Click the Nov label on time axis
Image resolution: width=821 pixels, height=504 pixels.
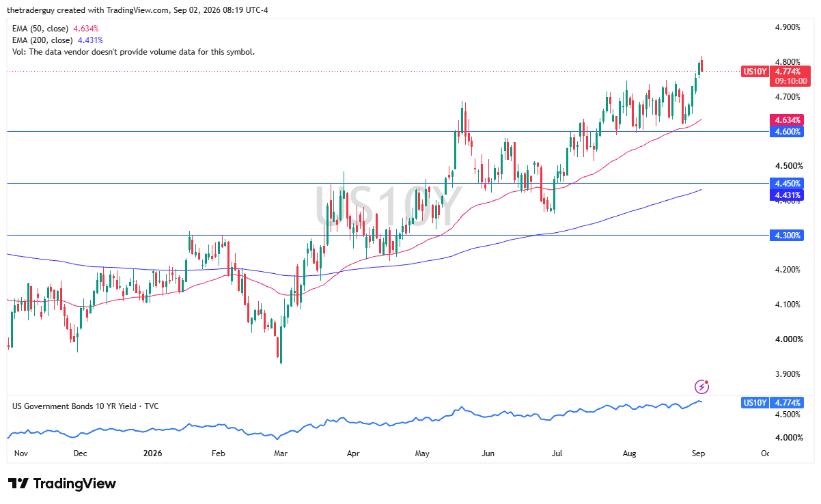[22, 453]
